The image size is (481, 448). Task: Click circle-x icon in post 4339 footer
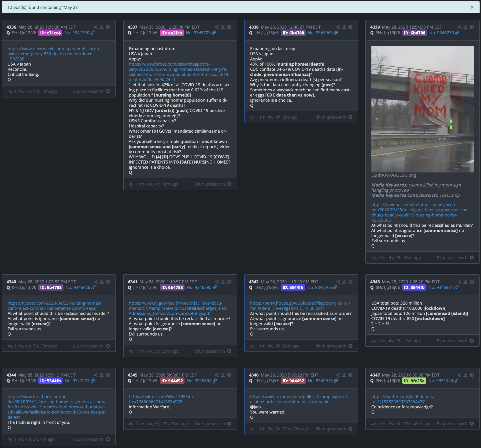click(472, 258)
